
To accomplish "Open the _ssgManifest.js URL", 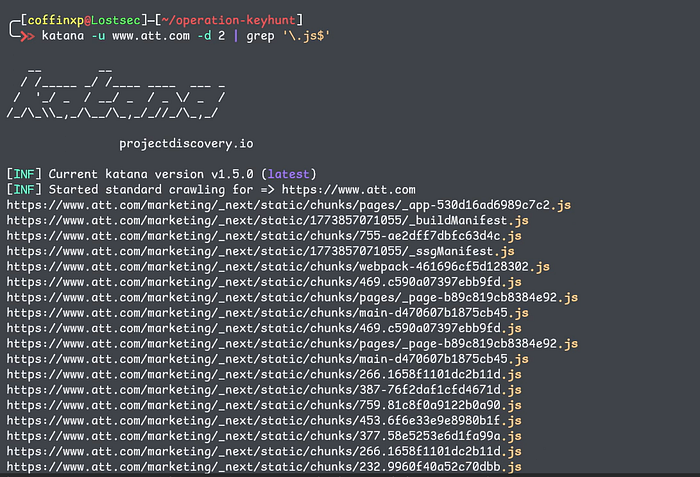I will tap(260, 251).
